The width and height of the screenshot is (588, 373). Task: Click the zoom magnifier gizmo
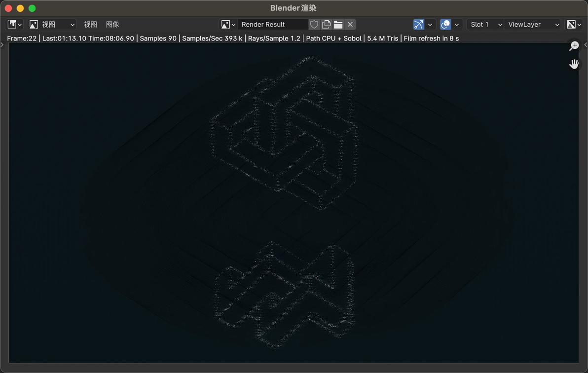(574, 46)
